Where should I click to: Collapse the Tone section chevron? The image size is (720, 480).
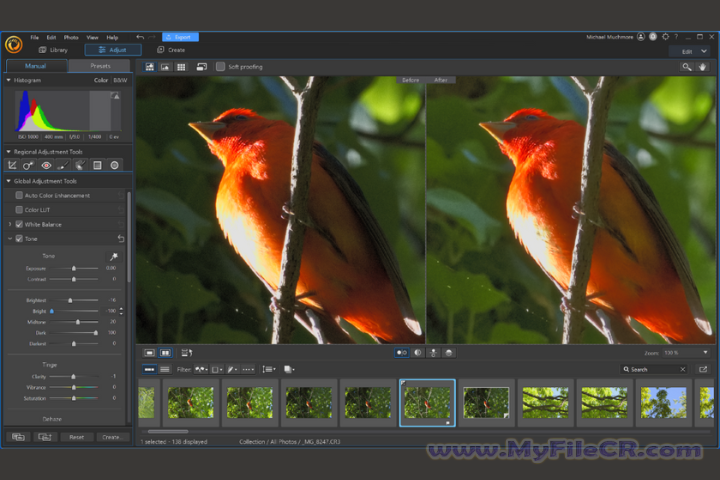pos(10,238)
